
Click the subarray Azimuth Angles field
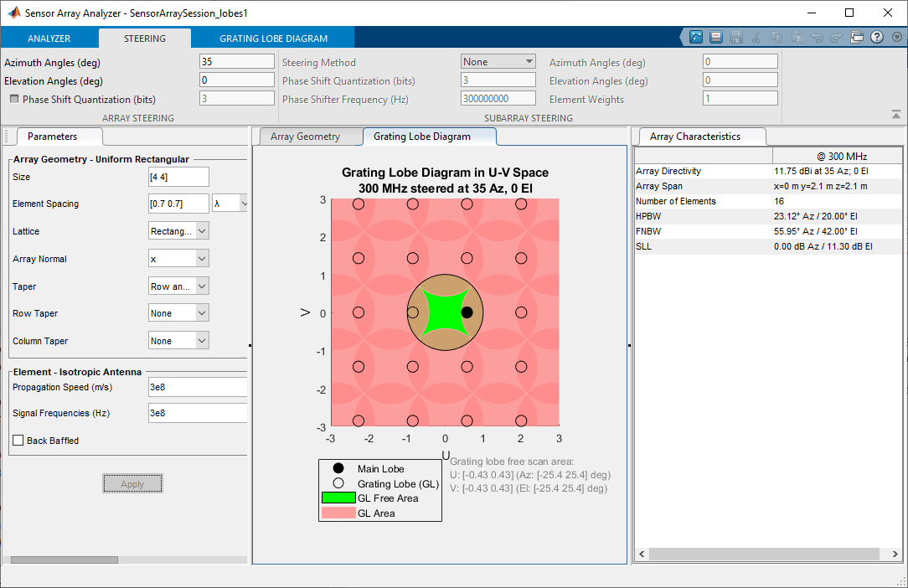740,61
